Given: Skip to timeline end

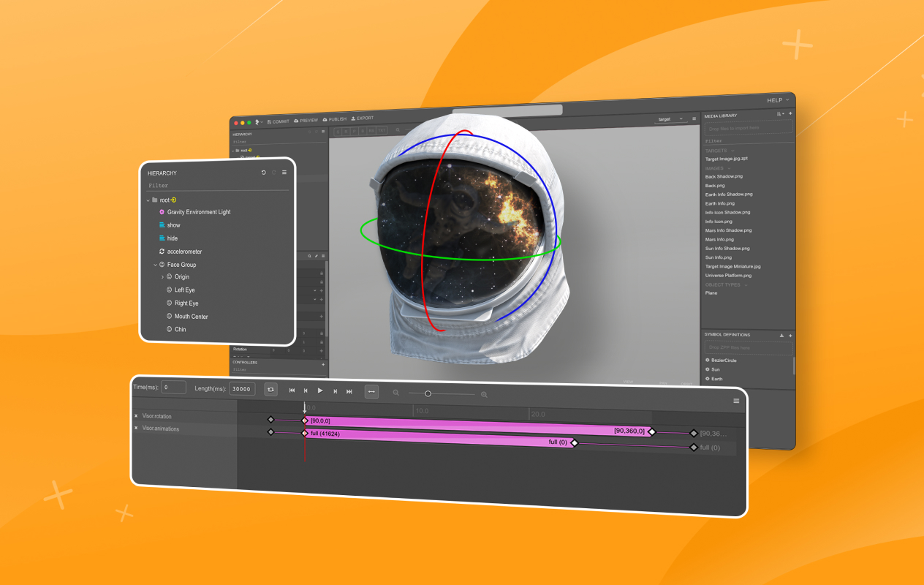Looking at the screenshot, I should pyautogui.click(x=349, y=392).
